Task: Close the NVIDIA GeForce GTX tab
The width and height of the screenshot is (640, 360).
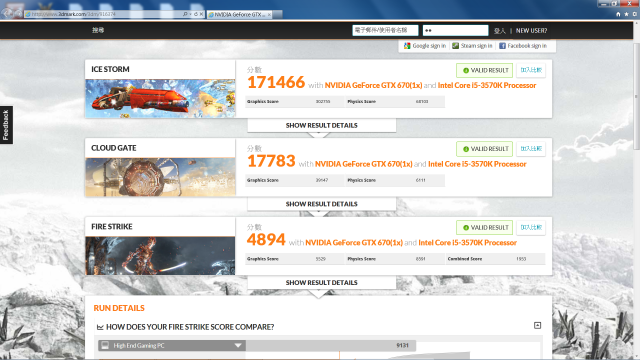Action: [269, 15]
